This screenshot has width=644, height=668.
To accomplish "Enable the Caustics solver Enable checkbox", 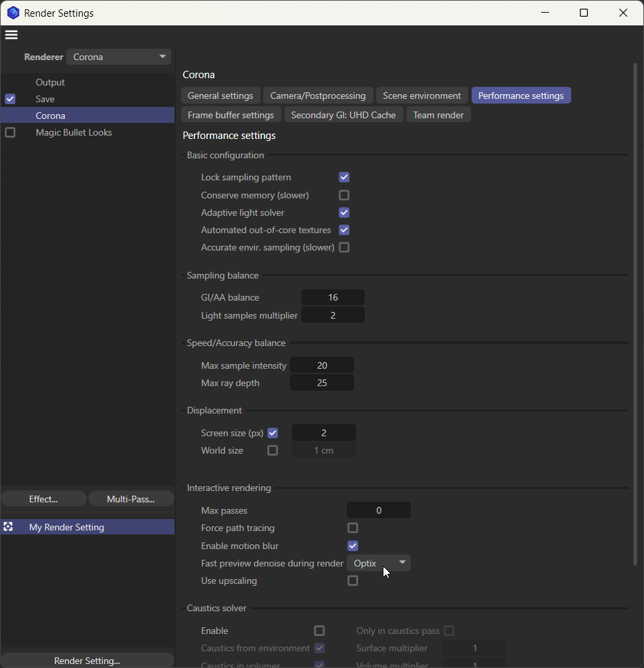I will coord(319,631).
